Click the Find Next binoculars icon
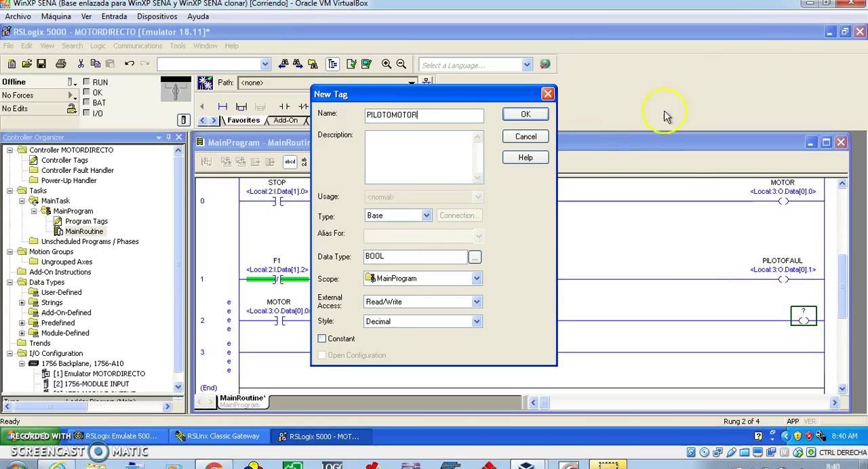868x469 pixels. click(x=298, y=64)
